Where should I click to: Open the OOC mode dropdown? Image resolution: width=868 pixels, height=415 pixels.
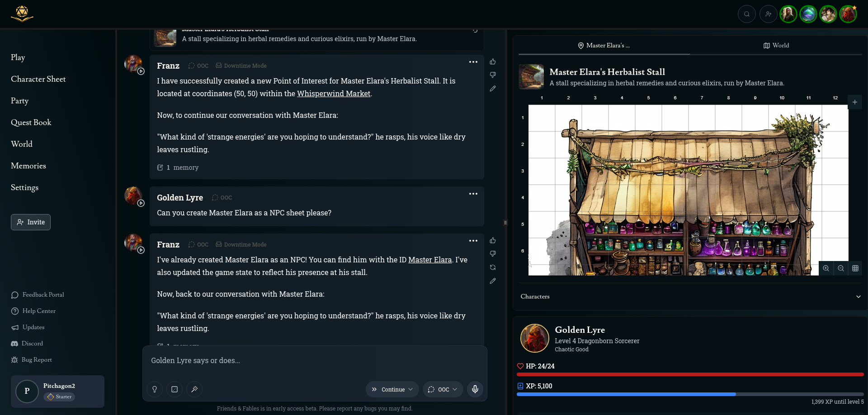pos(443,389)
